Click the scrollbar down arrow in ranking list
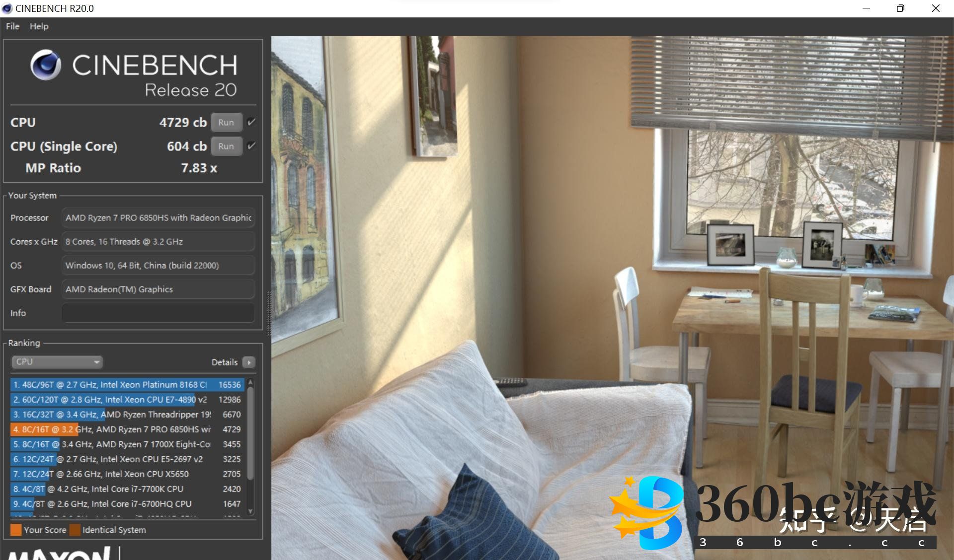This screenshot has width=954, height=560. click(250, 511)
